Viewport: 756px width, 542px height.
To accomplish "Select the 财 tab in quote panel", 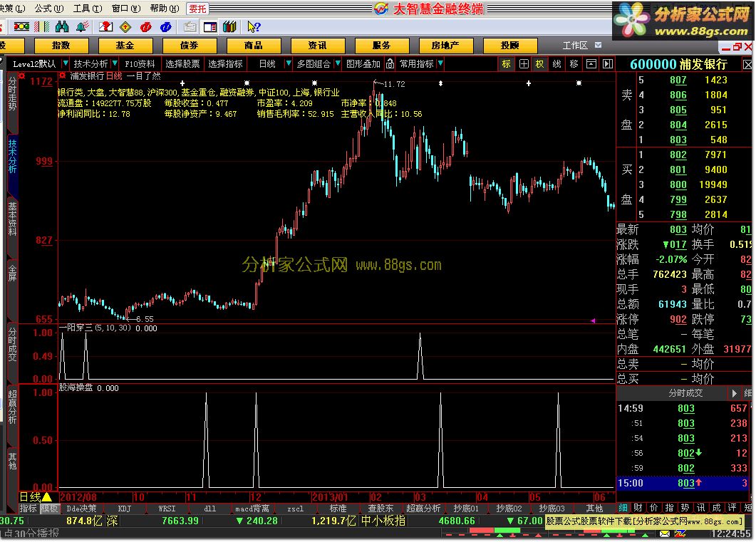I will click(638, 507).
